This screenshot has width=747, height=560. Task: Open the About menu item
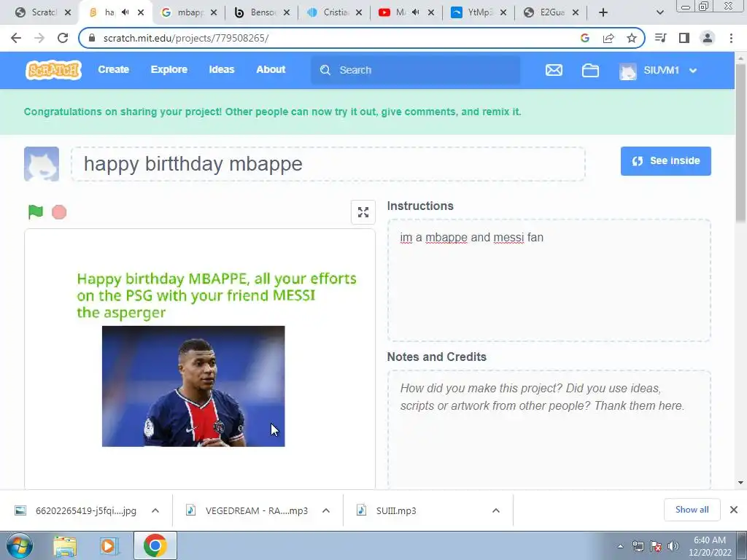[x=271, y=69]
